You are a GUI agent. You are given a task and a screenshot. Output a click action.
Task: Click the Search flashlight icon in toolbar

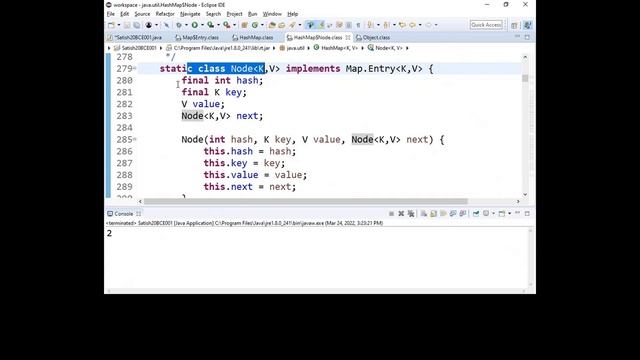(x=292, y=25)
